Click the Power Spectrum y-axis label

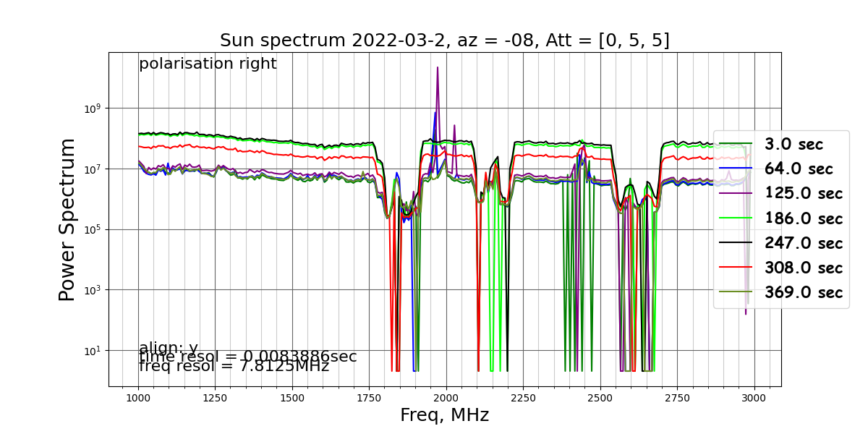67,219
